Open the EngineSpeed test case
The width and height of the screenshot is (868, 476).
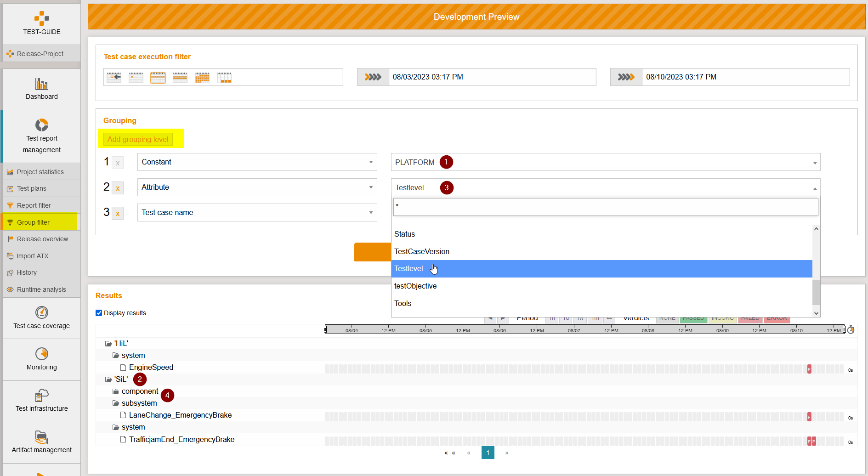point(152,367)
